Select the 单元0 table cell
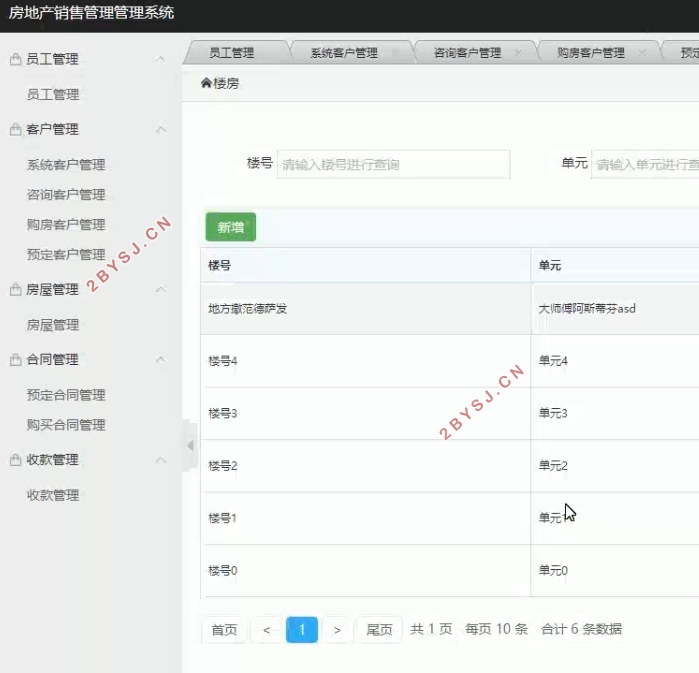 (x=615, y=570)
